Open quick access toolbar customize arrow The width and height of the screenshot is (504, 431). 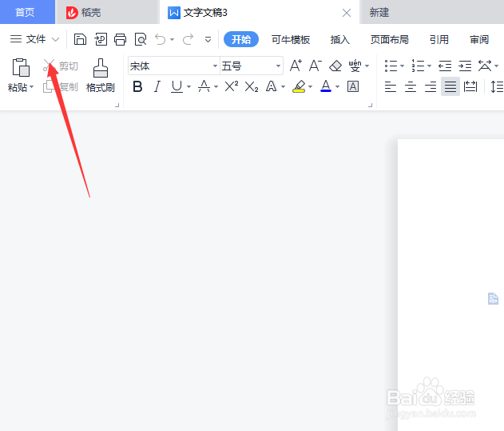click(x=208, y=40)
